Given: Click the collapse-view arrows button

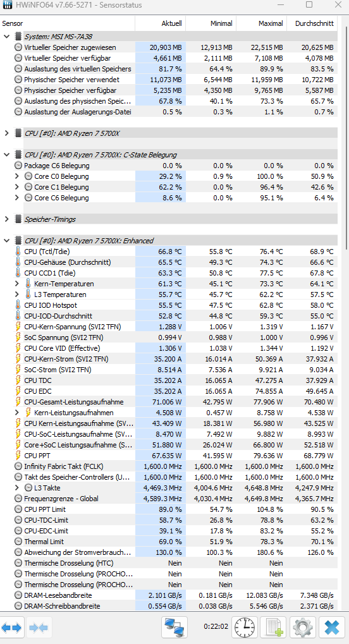Looking at the screenshot, I should click(x=39, y=628).
